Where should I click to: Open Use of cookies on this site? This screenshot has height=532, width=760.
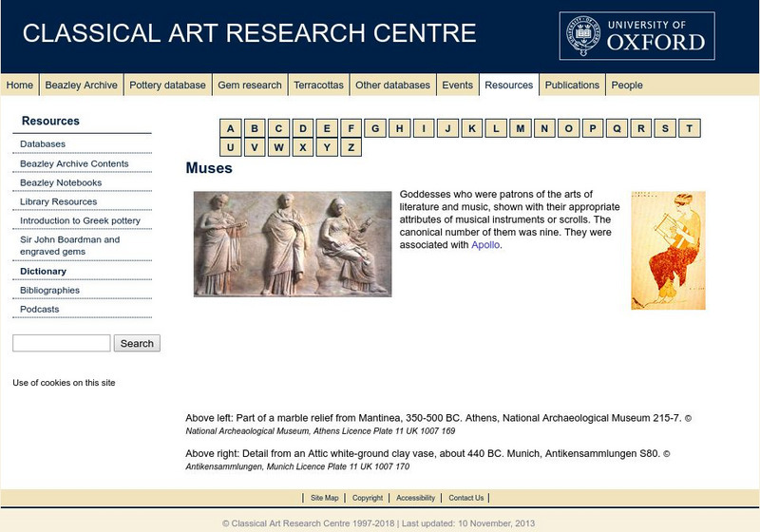pyautogui.click(x=64, y=383)
